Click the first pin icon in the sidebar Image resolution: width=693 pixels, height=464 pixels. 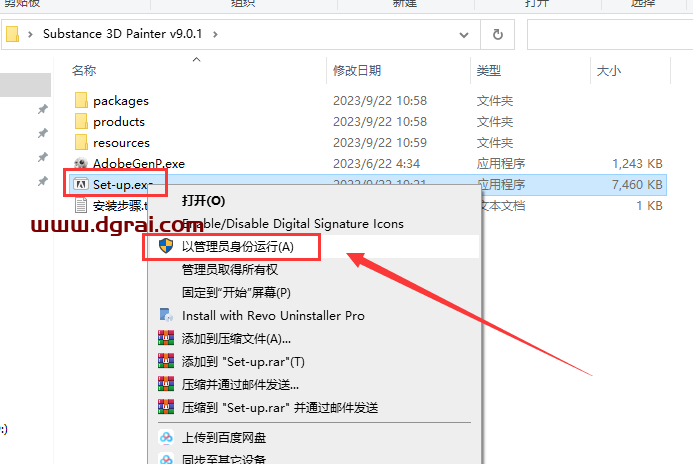point(42,109)
